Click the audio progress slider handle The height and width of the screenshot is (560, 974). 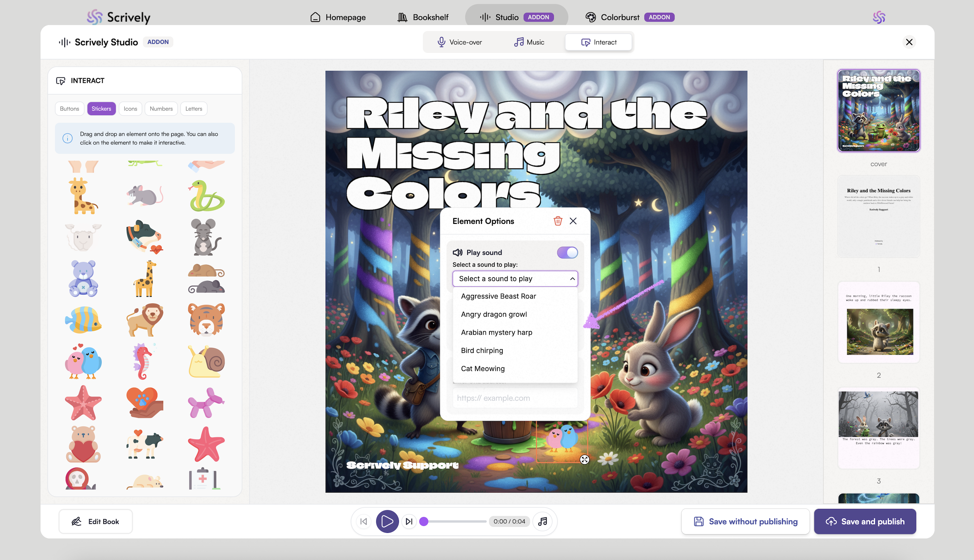423,521
